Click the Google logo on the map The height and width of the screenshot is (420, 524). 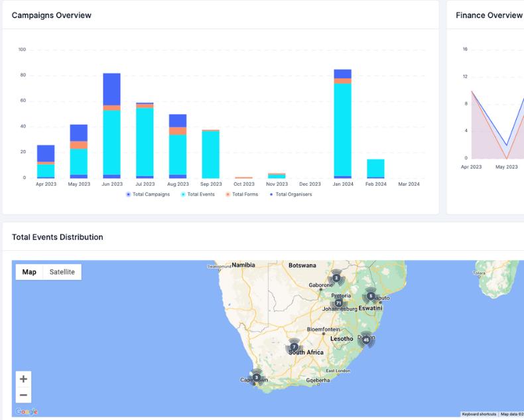27,411
